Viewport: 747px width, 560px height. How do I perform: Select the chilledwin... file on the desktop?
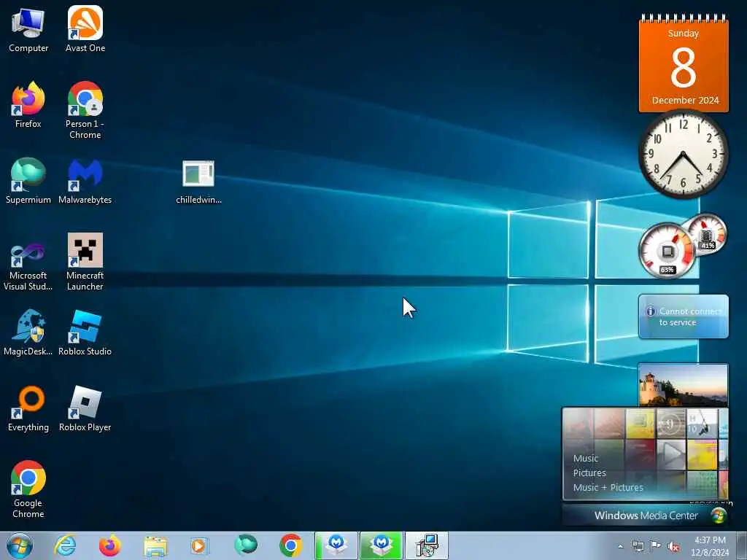pyautogui.click(x=198, y=183)
